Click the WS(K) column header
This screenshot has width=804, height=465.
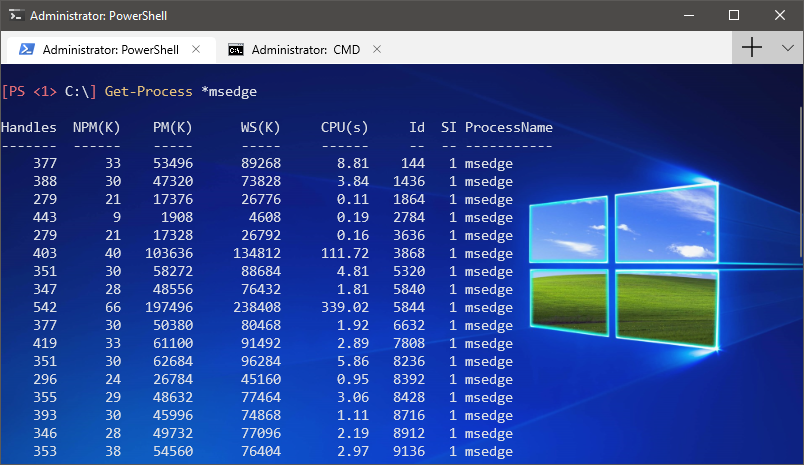[260, 128]
